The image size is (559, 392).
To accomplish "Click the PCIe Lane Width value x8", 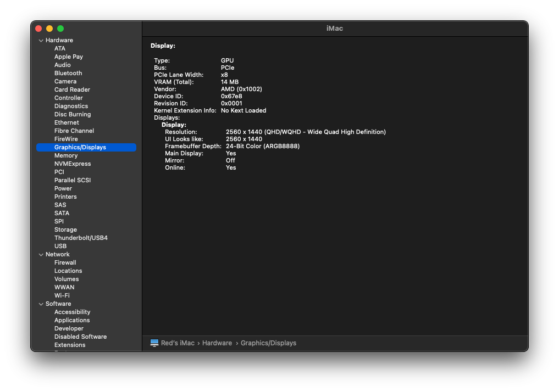I will [x=224, y=75].
